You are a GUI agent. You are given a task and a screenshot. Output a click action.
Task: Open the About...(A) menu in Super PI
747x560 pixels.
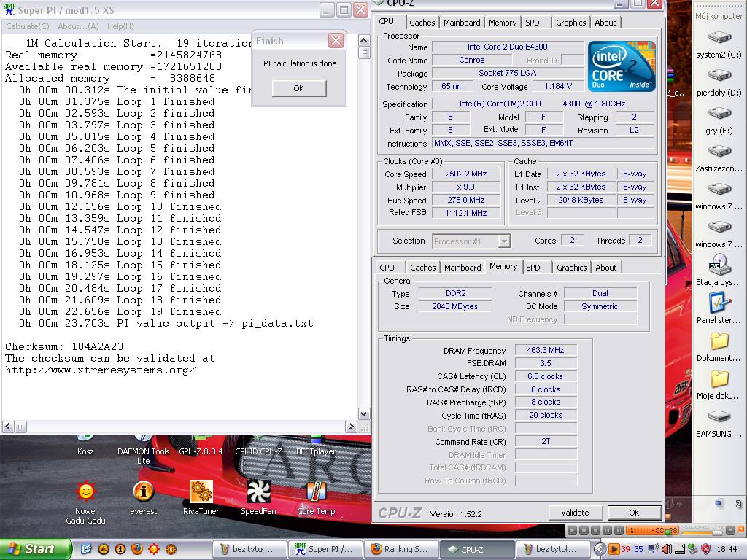[x=78, y=26]
